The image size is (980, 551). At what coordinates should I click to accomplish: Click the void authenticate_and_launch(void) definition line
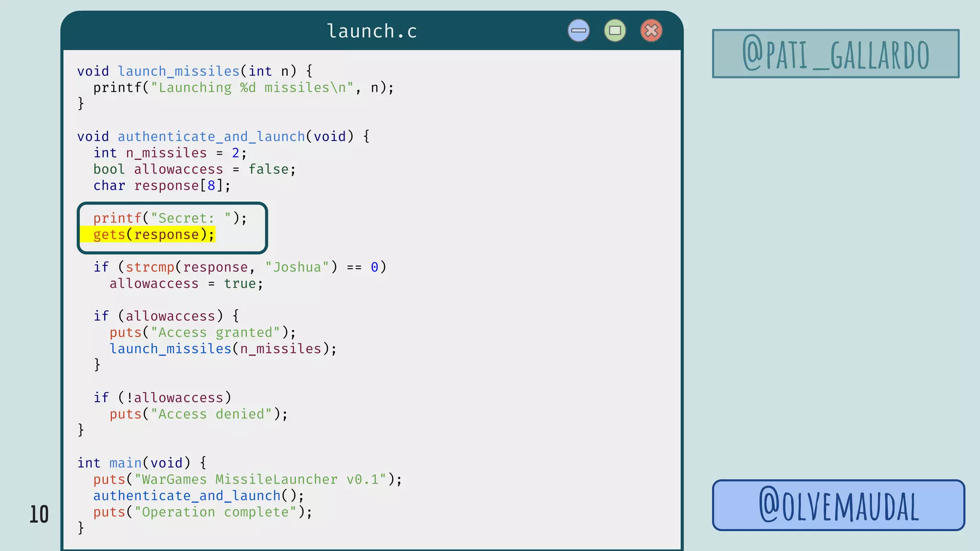point(223,137)
